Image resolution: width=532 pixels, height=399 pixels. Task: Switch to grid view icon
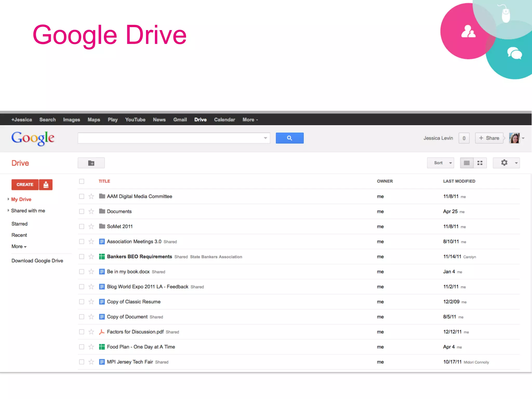click(x=480, y=163)
